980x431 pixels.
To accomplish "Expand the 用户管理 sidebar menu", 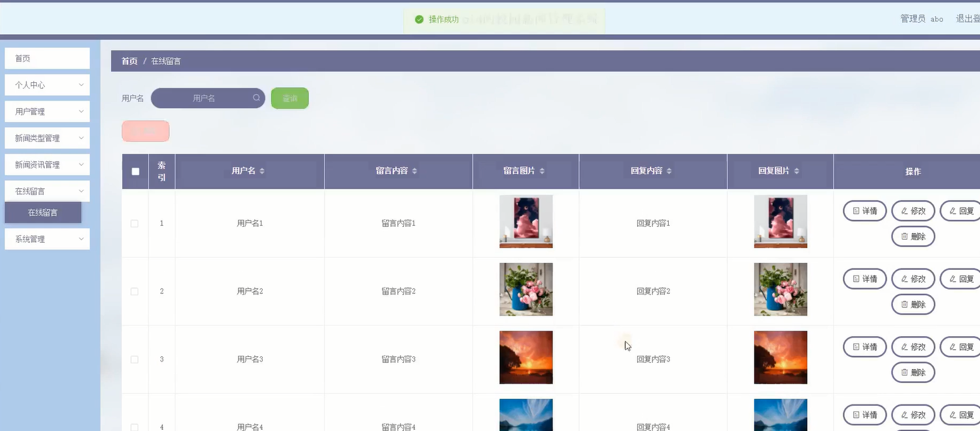I will coord(47,111).
